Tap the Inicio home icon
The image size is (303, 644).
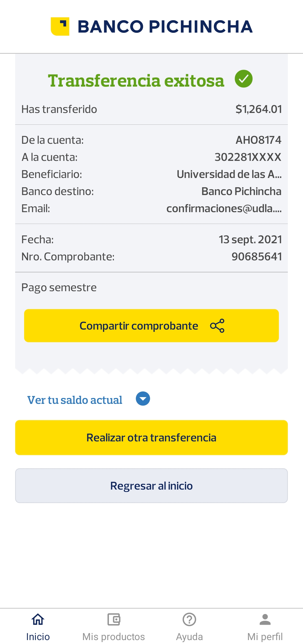pos(38,619)
